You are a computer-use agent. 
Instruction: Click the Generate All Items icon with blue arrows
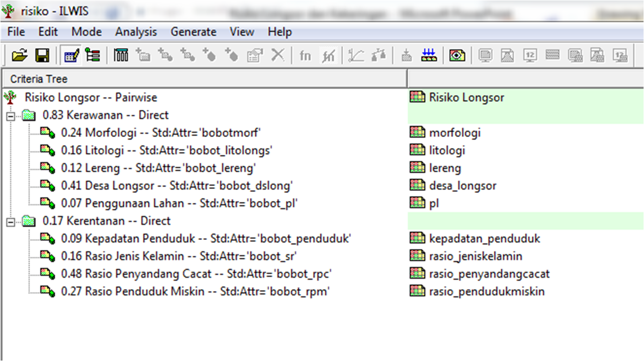(x=428, y=56)
